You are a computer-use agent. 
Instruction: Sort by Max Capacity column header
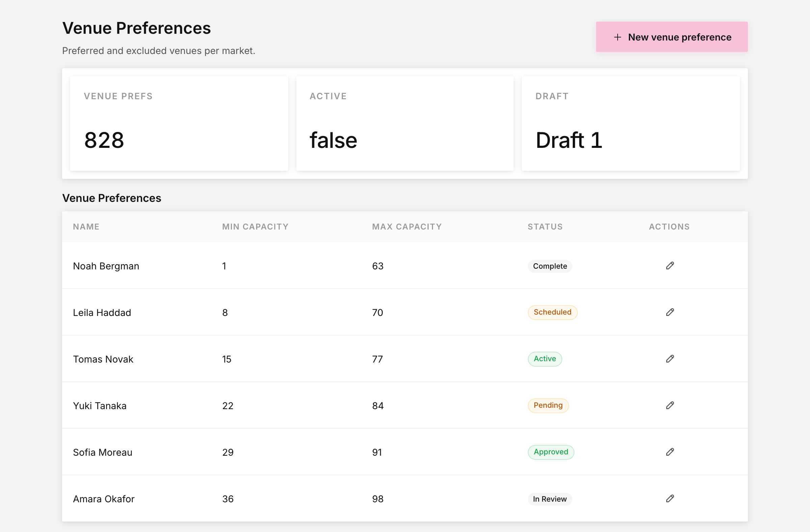[407, 227]
